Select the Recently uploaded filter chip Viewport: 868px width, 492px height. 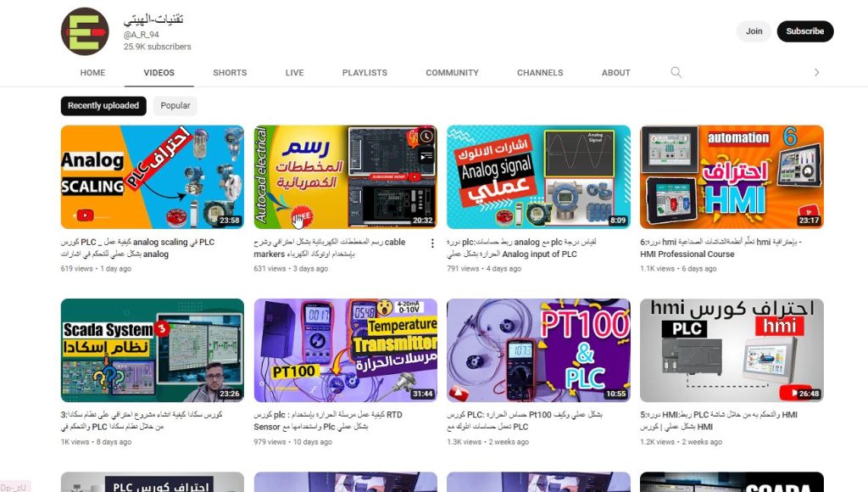[x=103, y=106]
